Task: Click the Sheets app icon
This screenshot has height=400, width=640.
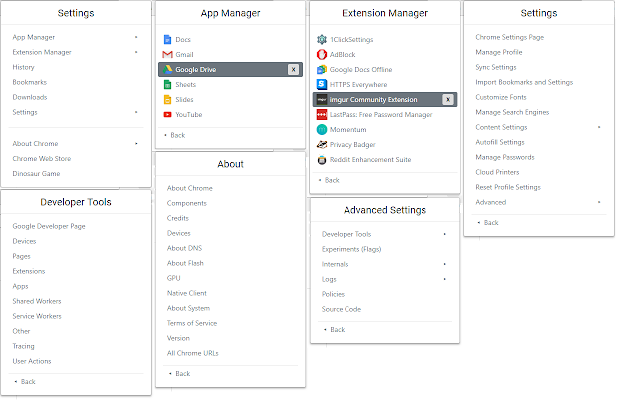Action: (x=167, y=84)
